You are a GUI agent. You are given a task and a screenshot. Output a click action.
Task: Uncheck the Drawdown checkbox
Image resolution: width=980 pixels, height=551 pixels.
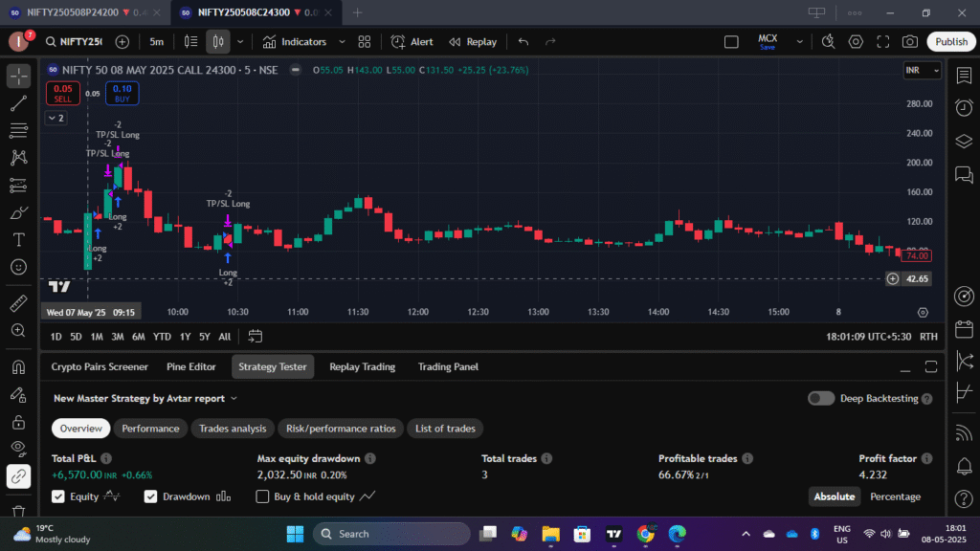[x=150, y=496]
